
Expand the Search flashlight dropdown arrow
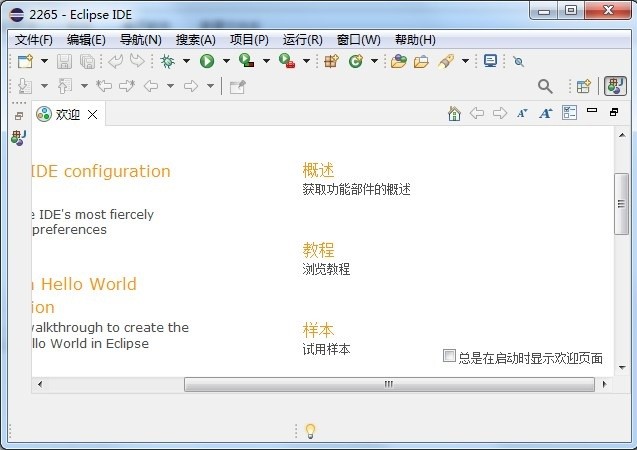[x=466, y=61]
